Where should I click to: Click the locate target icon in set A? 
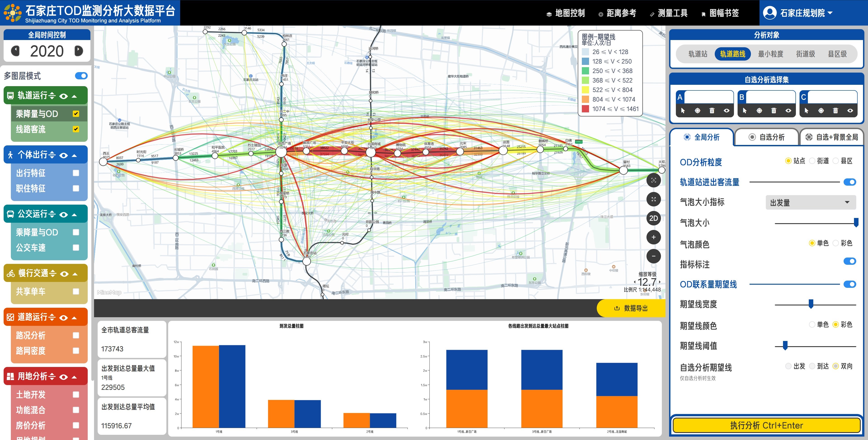click(x=698, y=111)
